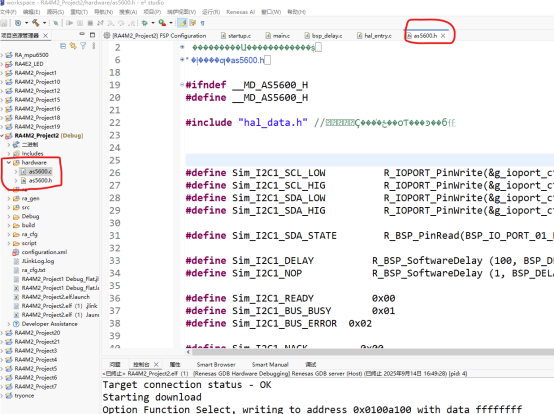Open the 编辑(E) menu

click(31, 12)
